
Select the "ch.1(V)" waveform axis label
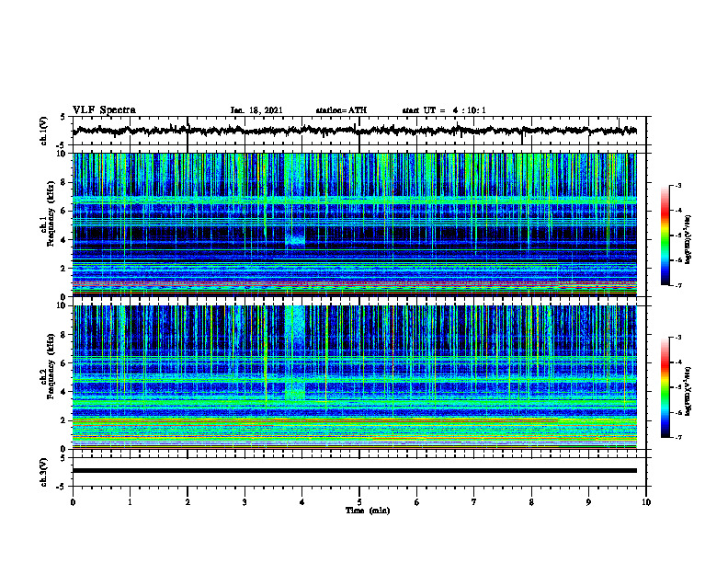pyautogui.click(x=44, y=131)
